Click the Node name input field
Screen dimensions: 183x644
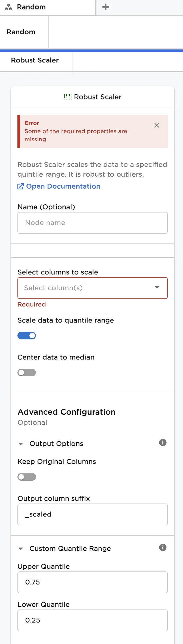point(93,223)
